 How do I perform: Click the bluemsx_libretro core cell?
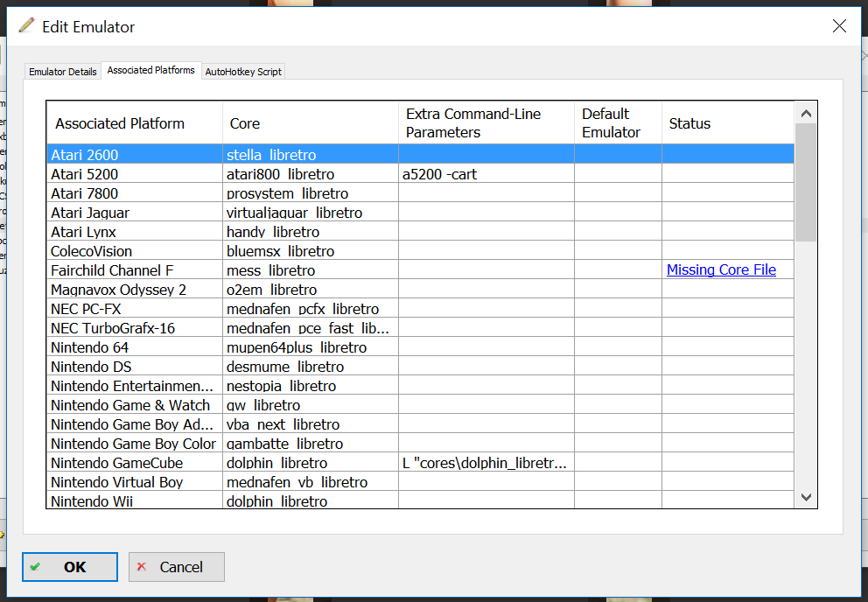coord(311,250)
